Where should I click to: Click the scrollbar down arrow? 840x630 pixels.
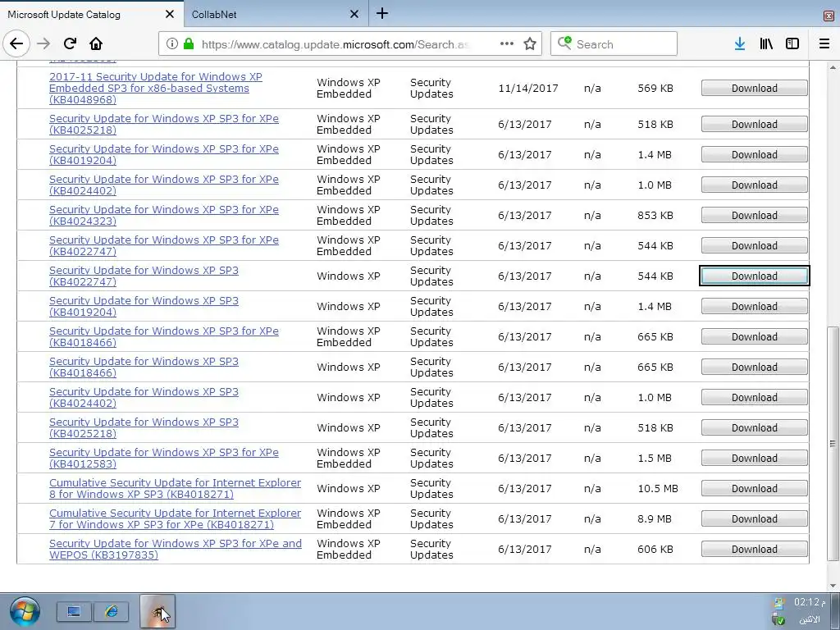coord(833,585)
